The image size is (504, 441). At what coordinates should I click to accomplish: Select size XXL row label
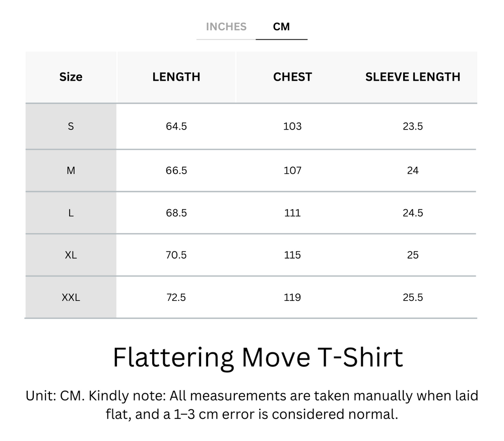[71, 297]
